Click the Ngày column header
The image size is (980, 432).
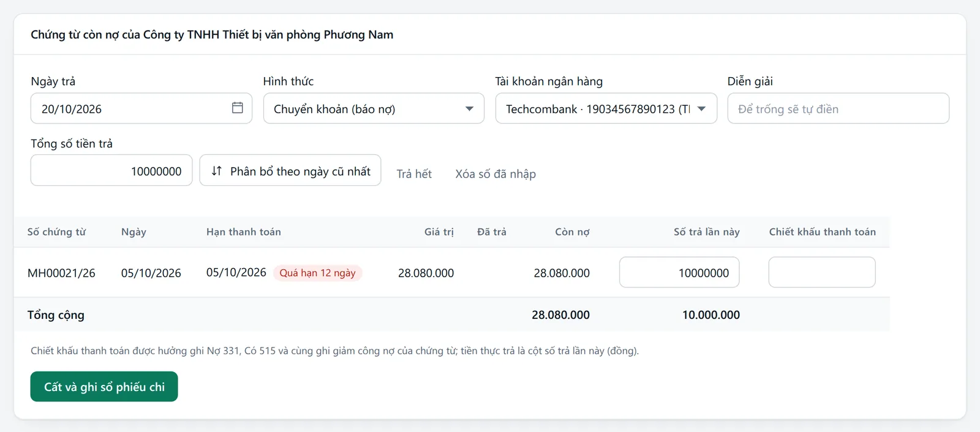pos(134,232)
